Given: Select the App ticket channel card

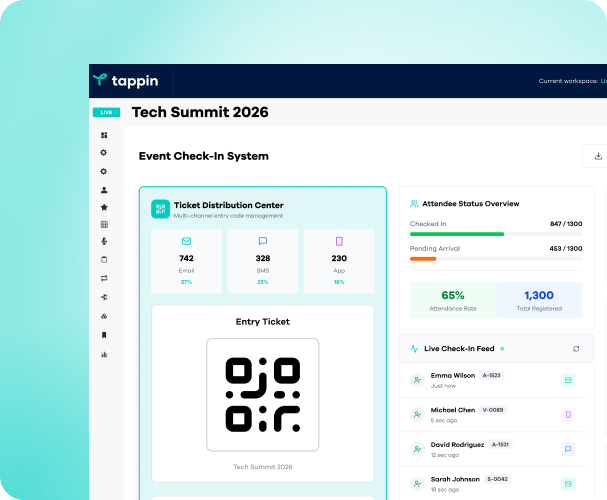Looking at the screenshot, I should (339, 261).
